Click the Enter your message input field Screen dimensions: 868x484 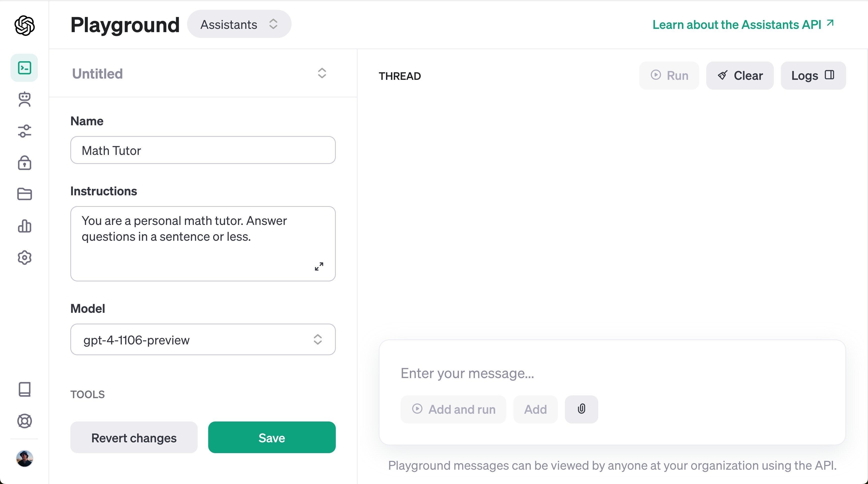(x=573, y=373)
